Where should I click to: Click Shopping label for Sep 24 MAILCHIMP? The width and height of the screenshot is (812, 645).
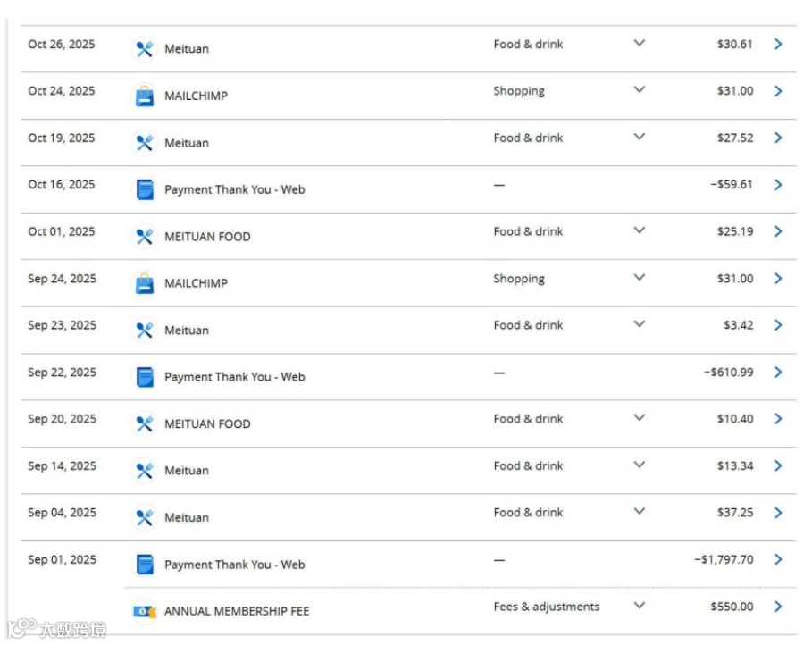point(519,279)
